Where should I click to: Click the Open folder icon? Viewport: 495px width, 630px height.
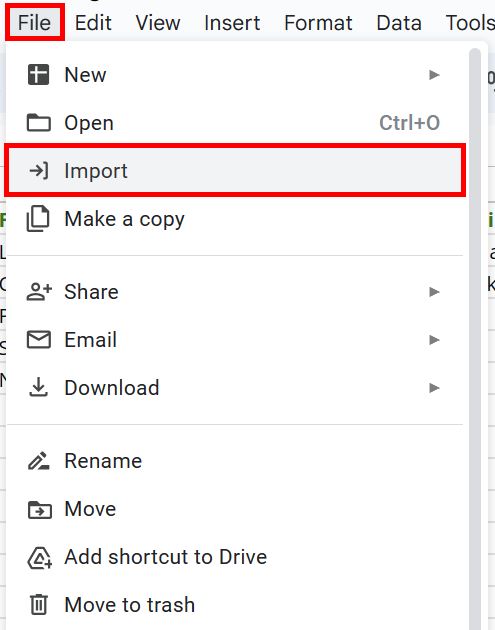[x=39, y=123]
